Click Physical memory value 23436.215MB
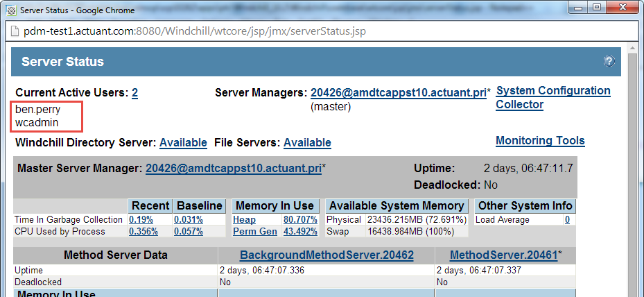644x297 pixels. click(416, 220)
